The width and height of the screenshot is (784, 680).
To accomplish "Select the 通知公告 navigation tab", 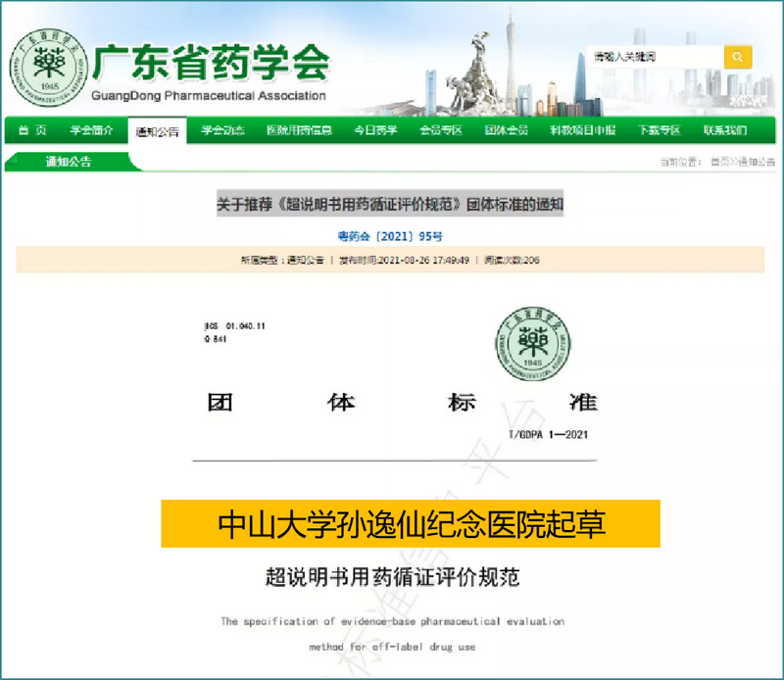I will [157, 131].
